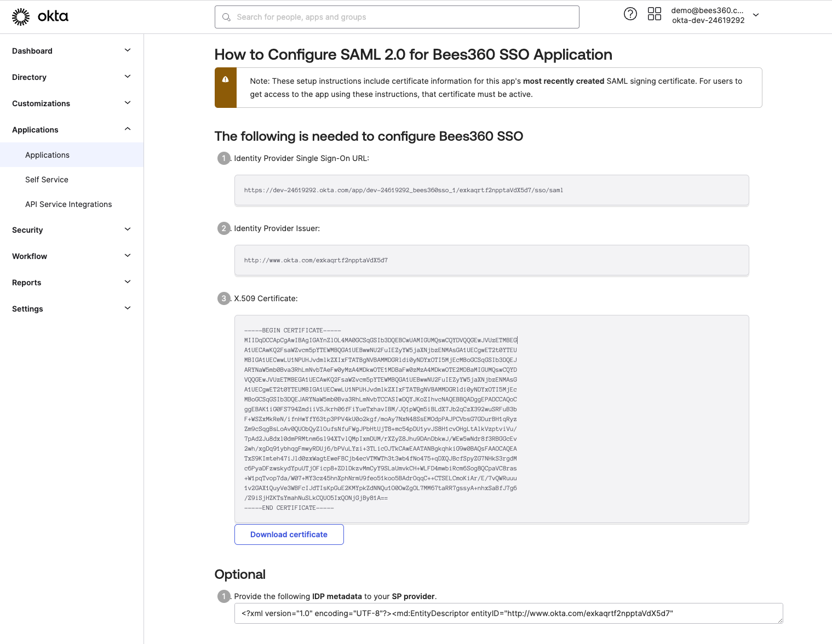The image size is (832, 644).
Task: Expand the Reports menu section
Action: click(128, 282)
